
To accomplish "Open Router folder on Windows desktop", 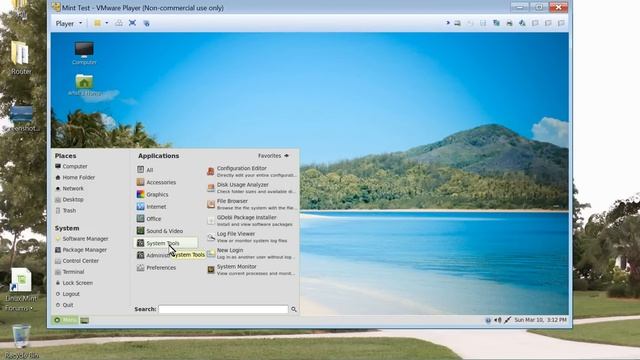I will click(x=20, y=58).
